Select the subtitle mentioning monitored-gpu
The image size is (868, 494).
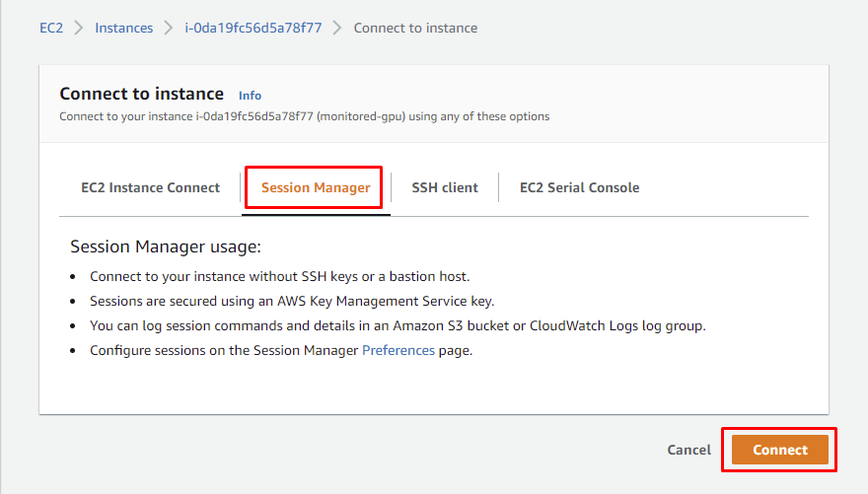click(305, 116)
